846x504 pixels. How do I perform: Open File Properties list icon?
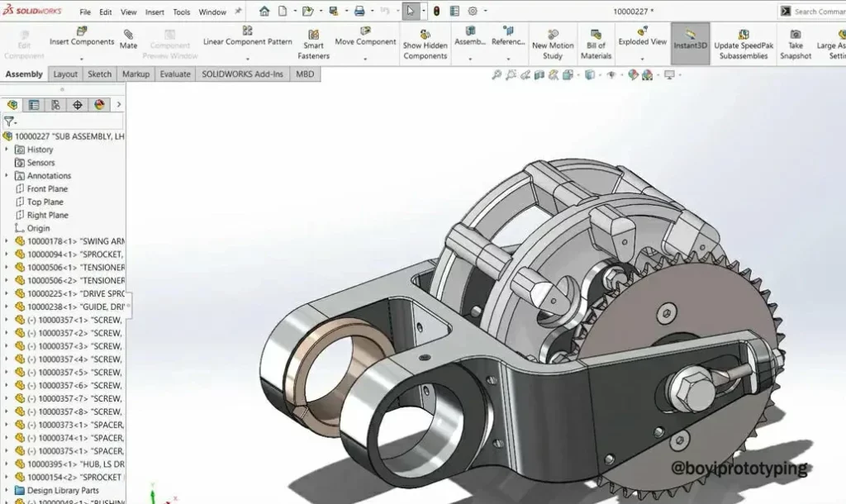pos(455,12)
